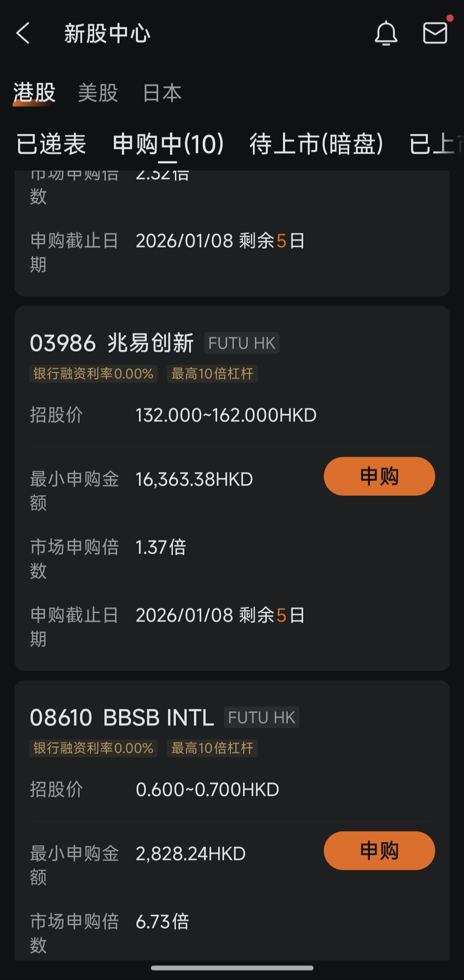Tap 最高10倍杠杆 badge under BBSB INTL
The width and height of the screenshot is (464, 980).
point(212,748)
